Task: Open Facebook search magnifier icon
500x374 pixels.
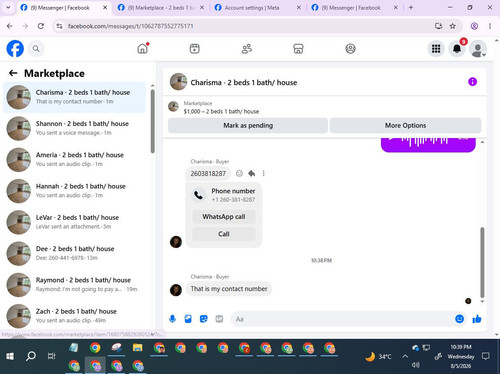Action: (x=36, y=49)
